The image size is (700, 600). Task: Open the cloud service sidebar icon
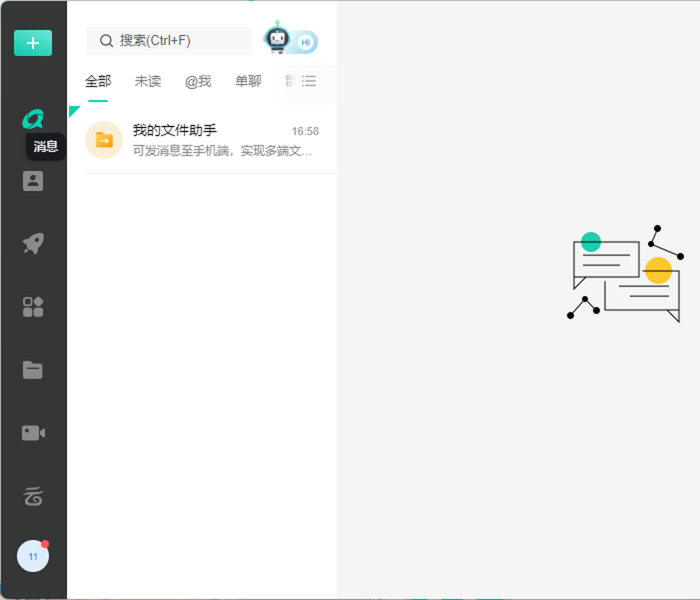33,496
